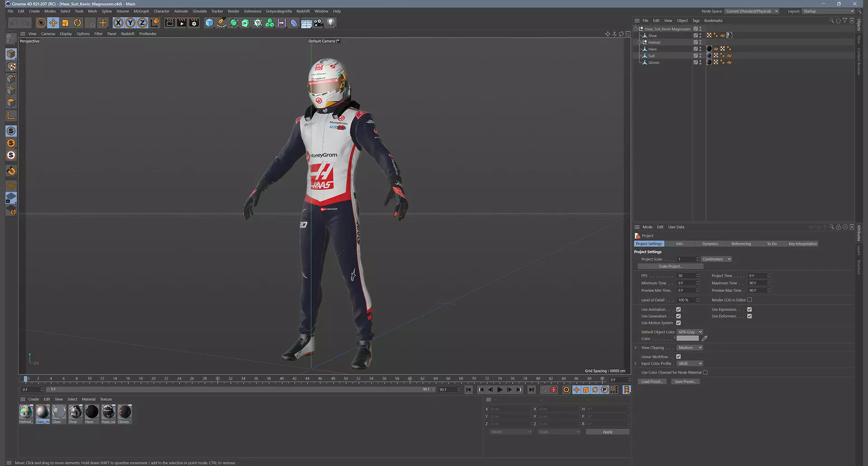Add a Cube primitive object
Image resolution: width=868 pixels, height=466 pixels.
coord(209,23)
